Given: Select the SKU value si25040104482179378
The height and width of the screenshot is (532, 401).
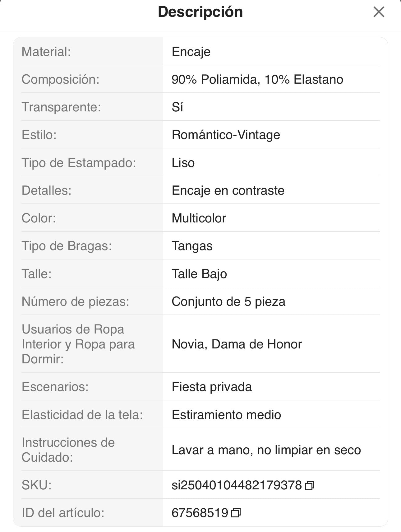Looking at the screenshot, I should coord(237,485).
